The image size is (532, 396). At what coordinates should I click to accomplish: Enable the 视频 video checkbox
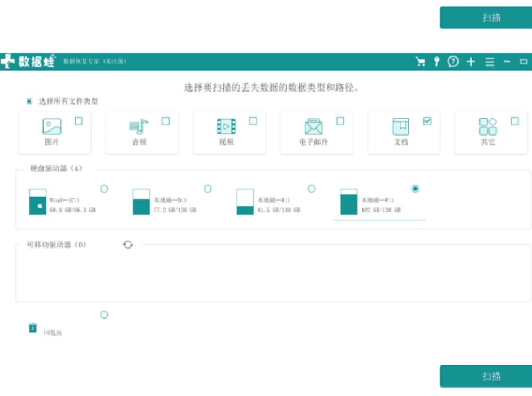click(253, 121)
